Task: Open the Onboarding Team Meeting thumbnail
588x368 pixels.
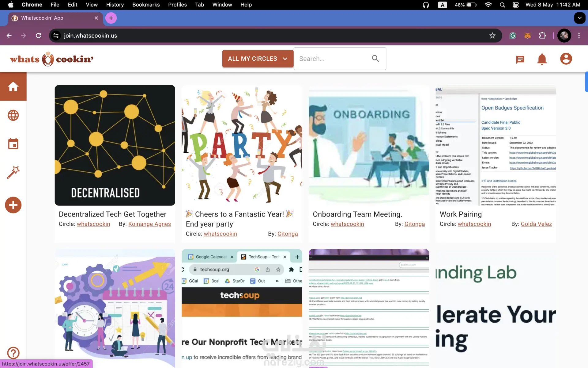Action: pyautogui.click(x=369, y=145)
